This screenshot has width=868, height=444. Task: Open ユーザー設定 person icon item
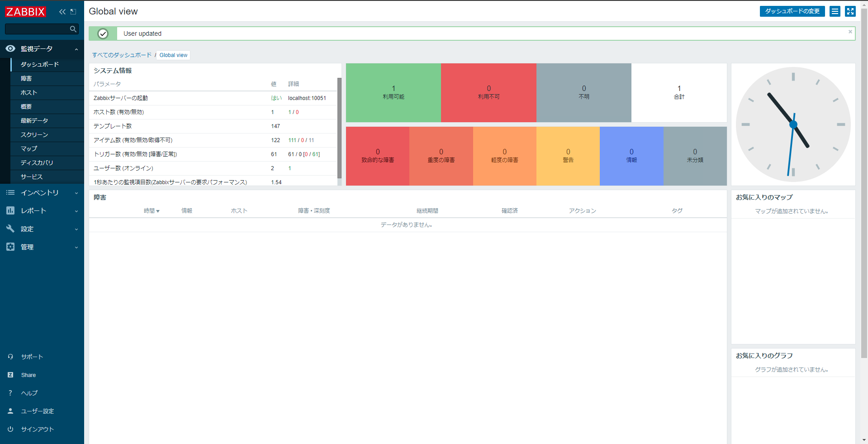click(10, 411)
